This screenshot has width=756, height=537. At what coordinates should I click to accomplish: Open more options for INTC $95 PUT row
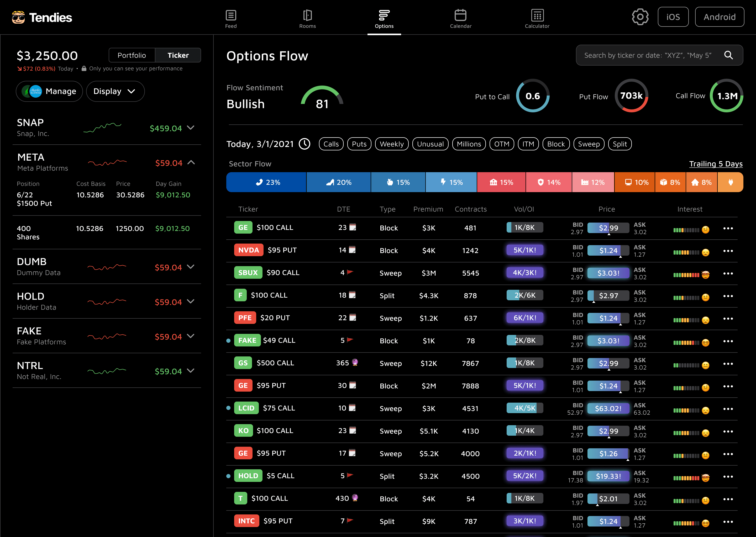(x=728, y=522)
